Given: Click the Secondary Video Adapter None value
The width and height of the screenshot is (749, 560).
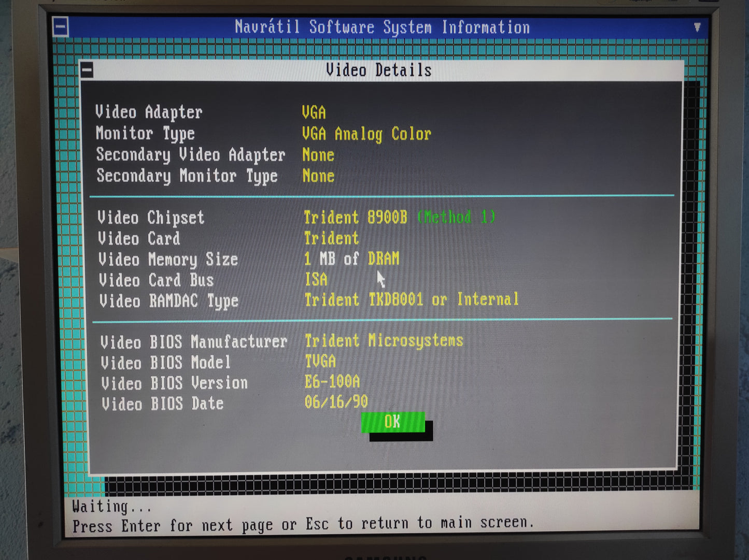Looking at the screenshot, I should 318,155.
